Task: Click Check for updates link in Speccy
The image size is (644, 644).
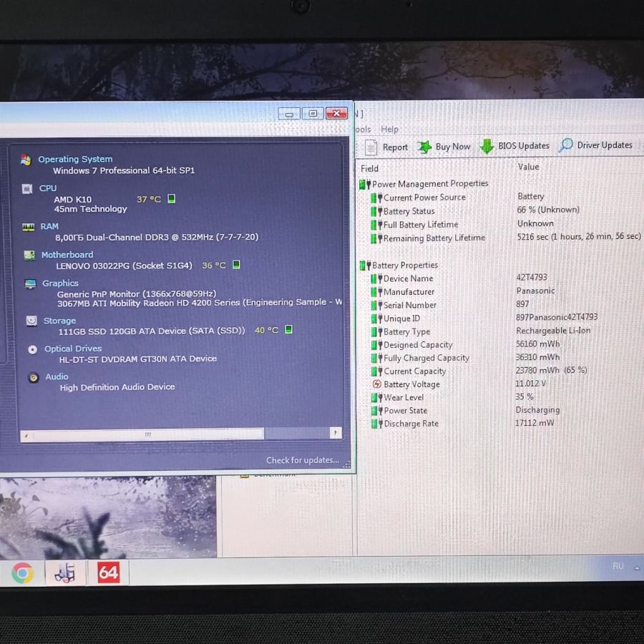Action: click(302, 460)
